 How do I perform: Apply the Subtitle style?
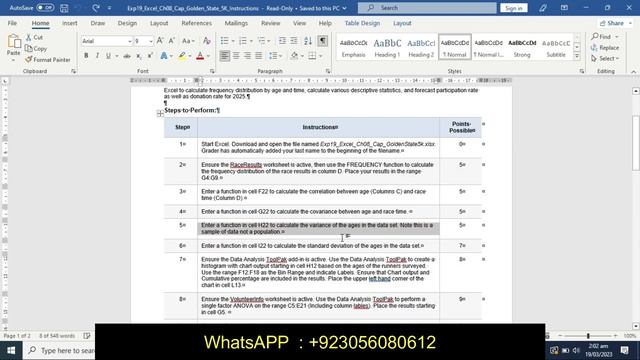point(556,47)
